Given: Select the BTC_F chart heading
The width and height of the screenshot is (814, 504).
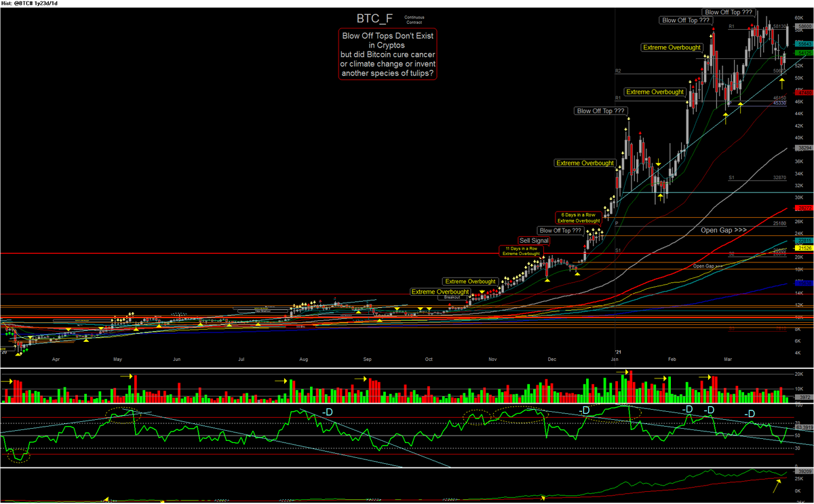Looking at the screenshot, I should tap(374, 18).
